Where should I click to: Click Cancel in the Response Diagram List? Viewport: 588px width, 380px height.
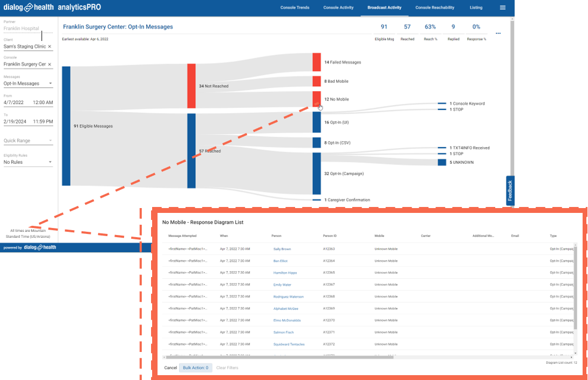170,368
